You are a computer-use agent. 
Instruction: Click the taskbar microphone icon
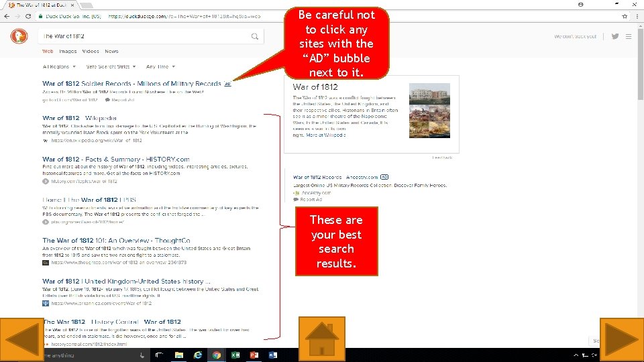[x=142, y=355]
